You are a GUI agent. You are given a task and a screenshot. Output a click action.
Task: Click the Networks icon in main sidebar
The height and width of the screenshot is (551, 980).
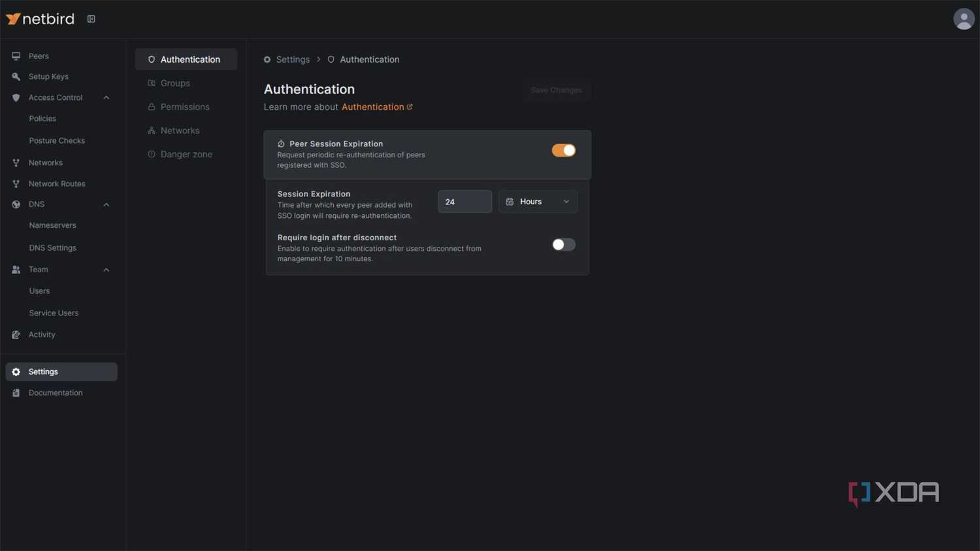[16, 163]
